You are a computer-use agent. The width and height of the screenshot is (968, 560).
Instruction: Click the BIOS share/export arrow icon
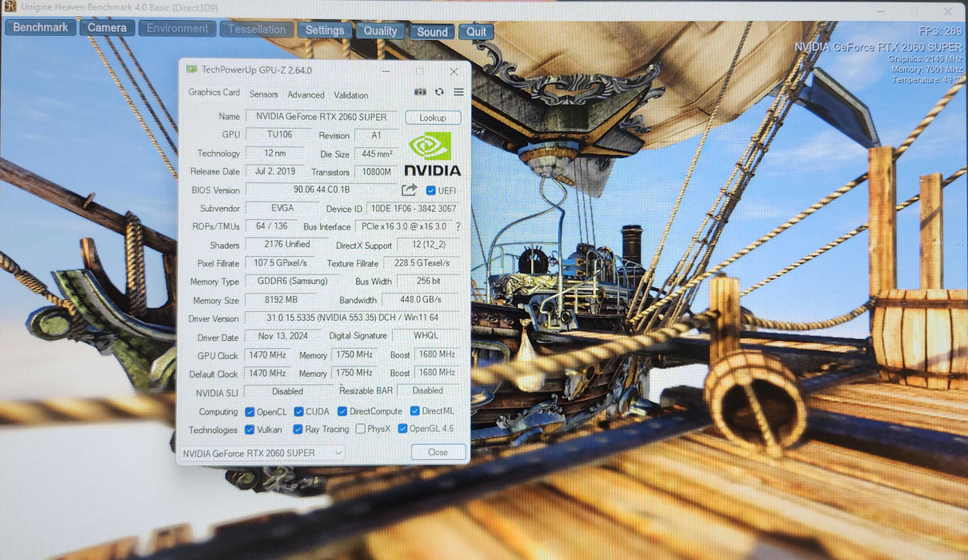[409, 190]
